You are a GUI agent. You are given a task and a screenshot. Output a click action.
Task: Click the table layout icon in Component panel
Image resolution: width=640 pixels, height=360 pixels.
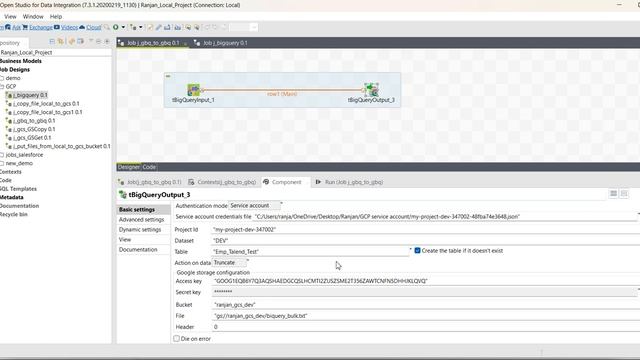click(613, 194)
